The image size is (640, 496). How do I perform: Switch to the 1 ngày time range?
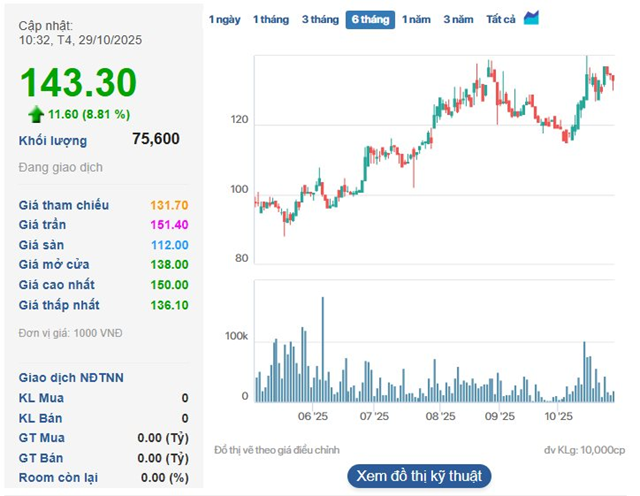(224, 19)
